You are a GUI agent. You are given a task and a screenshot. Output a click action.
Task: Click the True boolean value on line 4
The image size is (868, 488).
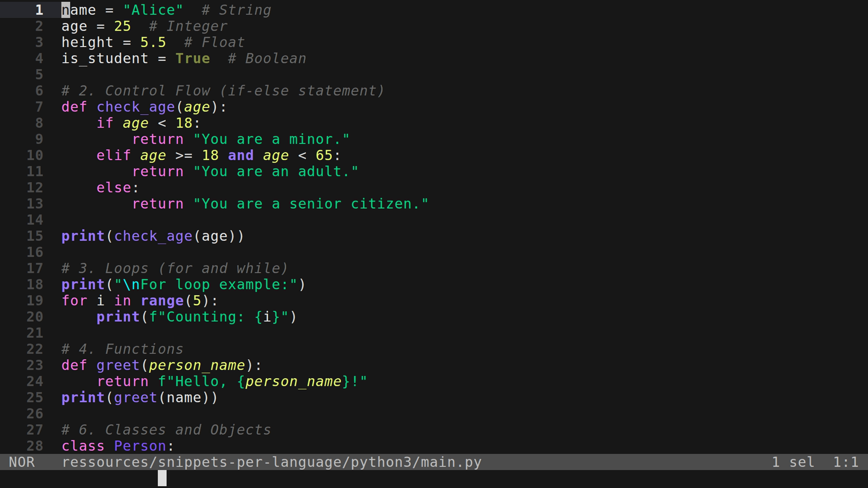click(193, 58)
